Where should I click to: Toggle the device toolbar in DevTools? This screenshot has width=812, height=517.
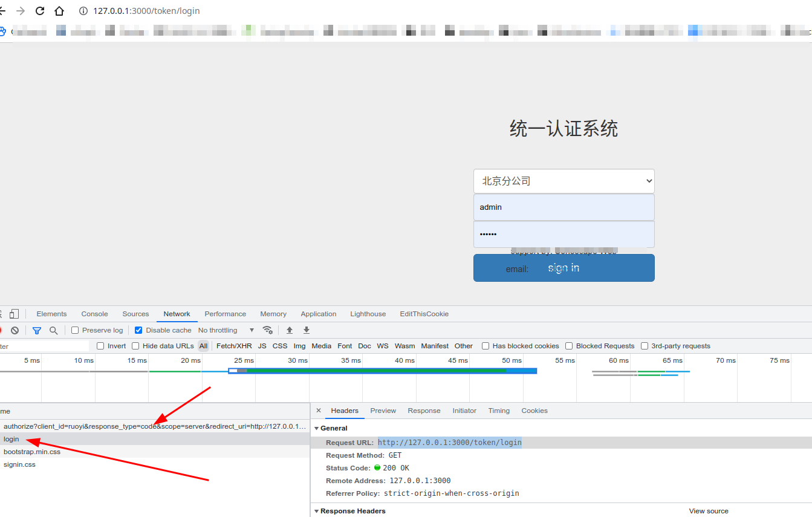pos(14,314)
